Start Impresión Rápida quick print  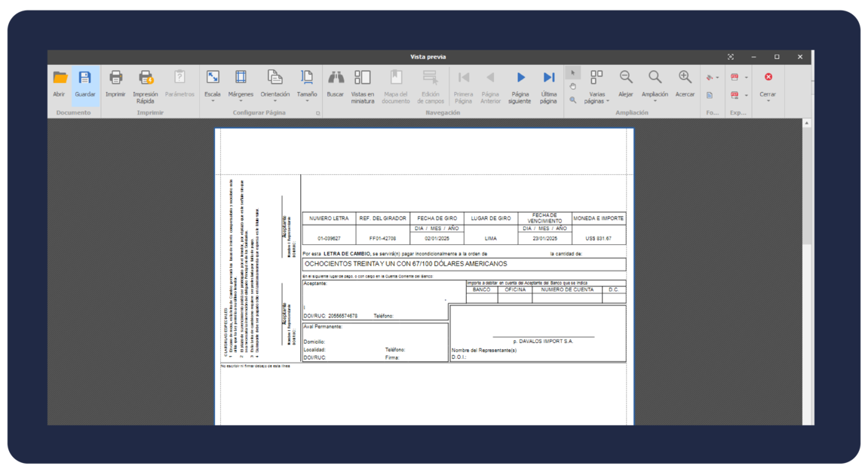pos(146,78)
